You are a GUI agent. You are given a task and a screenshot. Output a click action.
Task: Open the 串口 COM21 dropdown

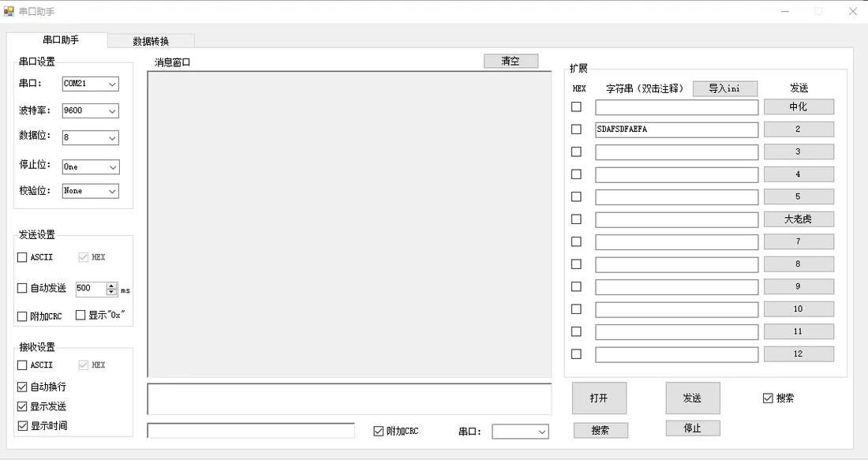(90, 84)
